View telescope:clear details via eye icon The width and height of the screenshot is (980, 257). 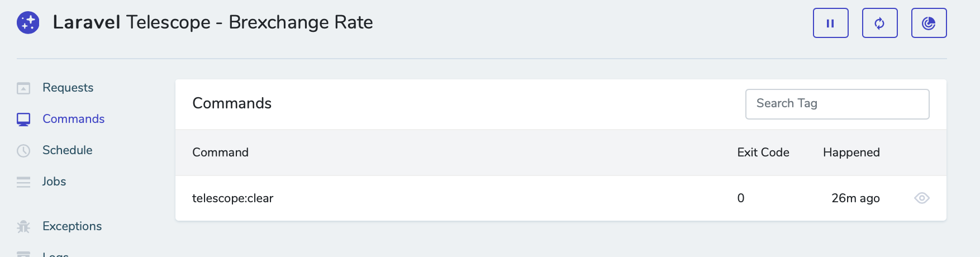pos(921,198)
